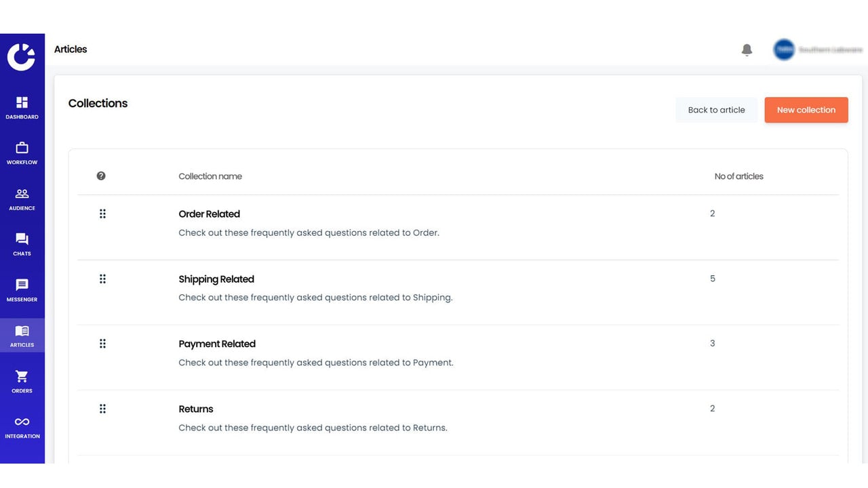Screen dimensions: 868x488
Task: Create a New collection
Action: coord(806,110)
